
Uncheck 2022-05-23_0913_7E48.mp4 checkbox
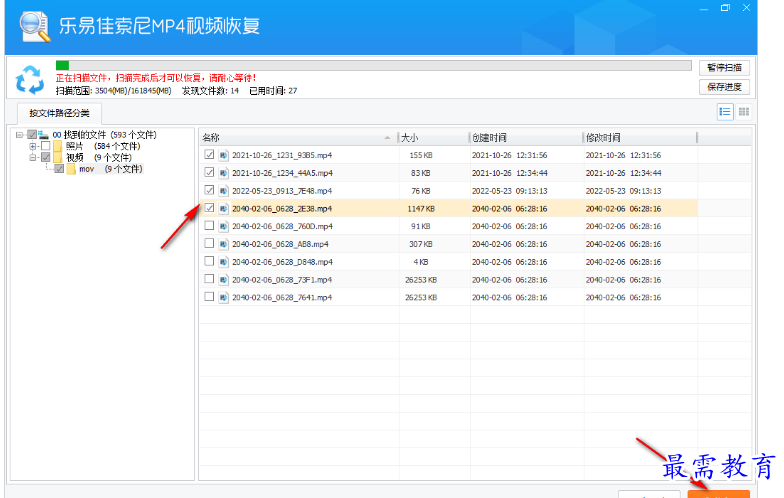click(x=209, y=190)
